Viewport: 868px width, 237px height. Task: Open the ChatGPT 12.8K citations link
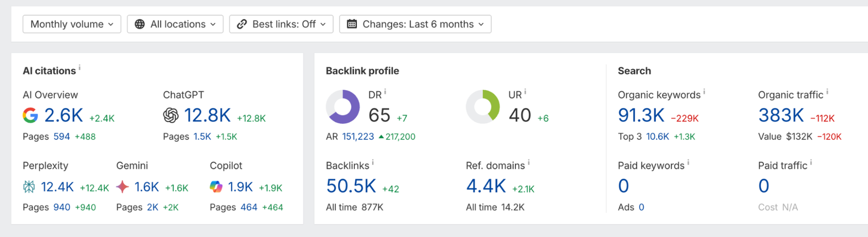click(207, 115)
